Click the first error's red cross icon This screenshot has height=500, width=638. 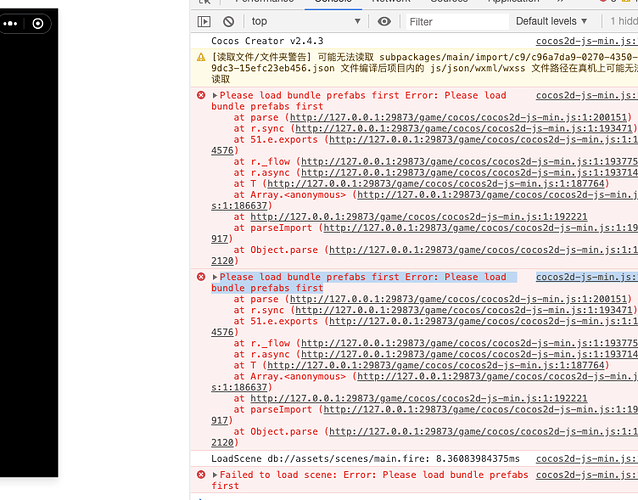point(201,95)
